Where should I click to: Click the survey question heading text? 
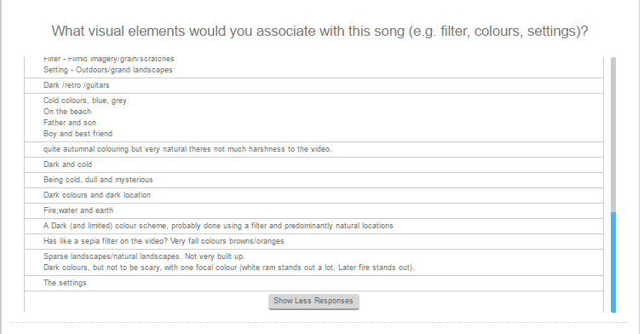319,32
